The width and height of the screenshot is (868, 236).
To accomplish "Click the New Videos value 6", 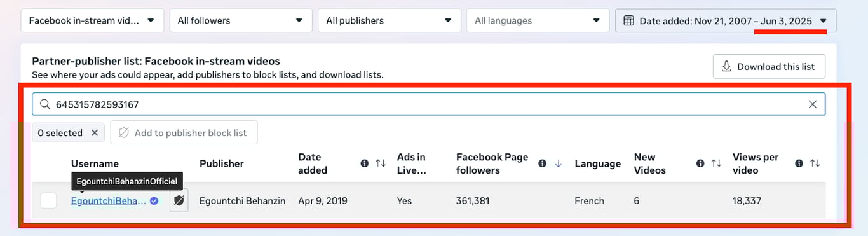I will pos(637,200).
